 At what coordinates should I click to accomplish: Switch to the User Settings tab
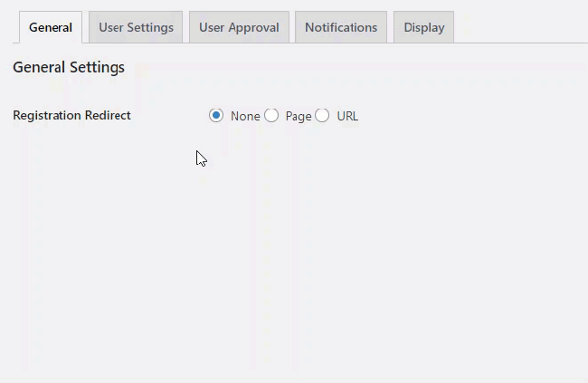tap(136, 27)
